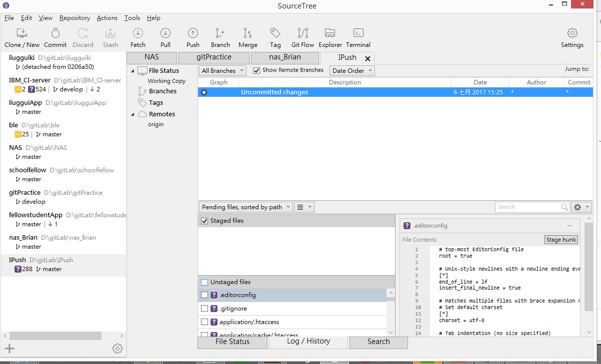Open Settings gear in toolbar
This screenshot has width=601, height=364.
coord(572,33)
